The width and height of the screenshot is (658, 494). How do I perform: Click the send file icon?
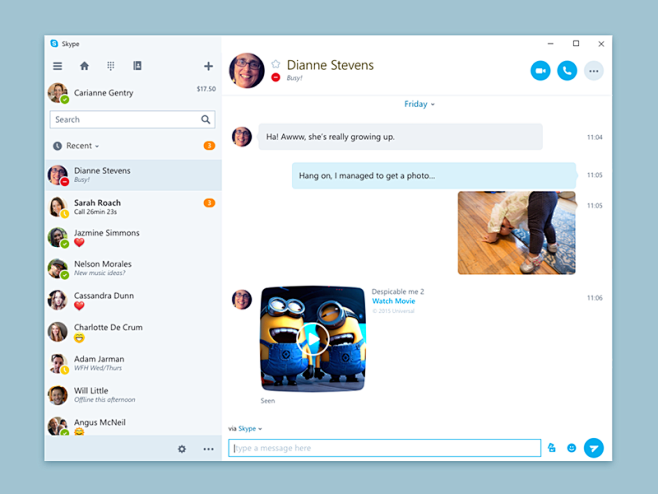(x=552, y=448)
